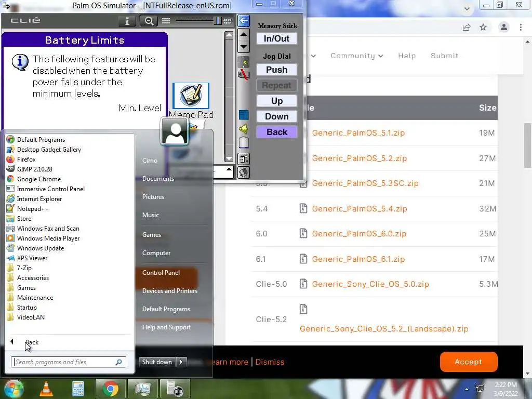Click the CLIE info button

click(x=127, y=21)
